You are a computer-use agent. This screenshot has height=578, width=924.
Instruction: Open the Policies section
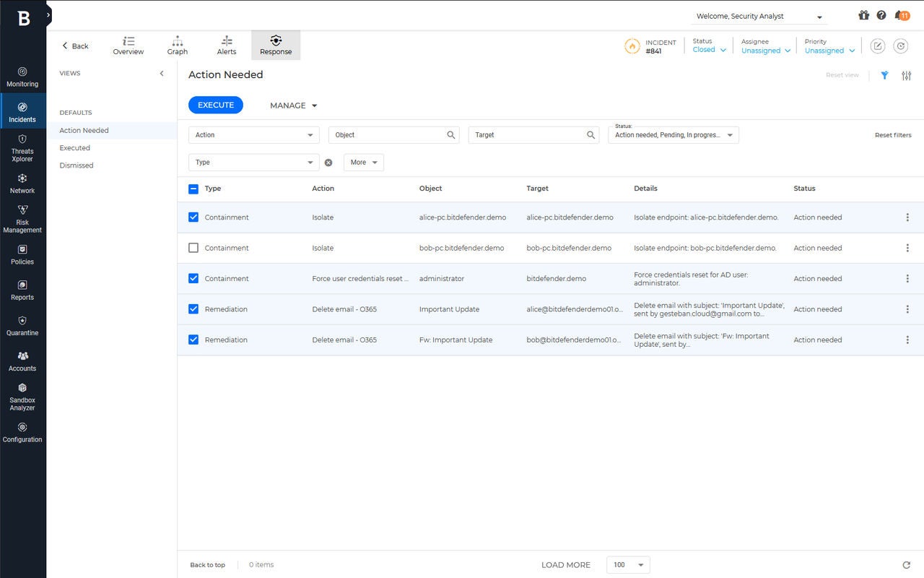pyautogui.click(x=22, y=254)
